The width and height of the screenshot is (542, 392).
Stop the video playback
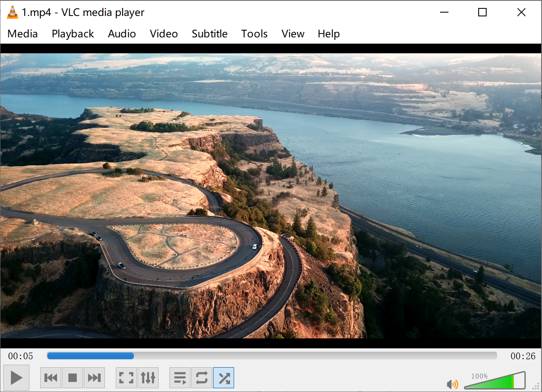tap(73, 378)
